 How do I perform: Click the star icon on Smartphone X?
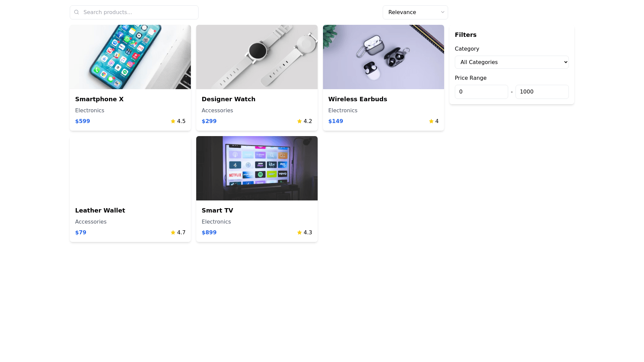coord(173,121)
